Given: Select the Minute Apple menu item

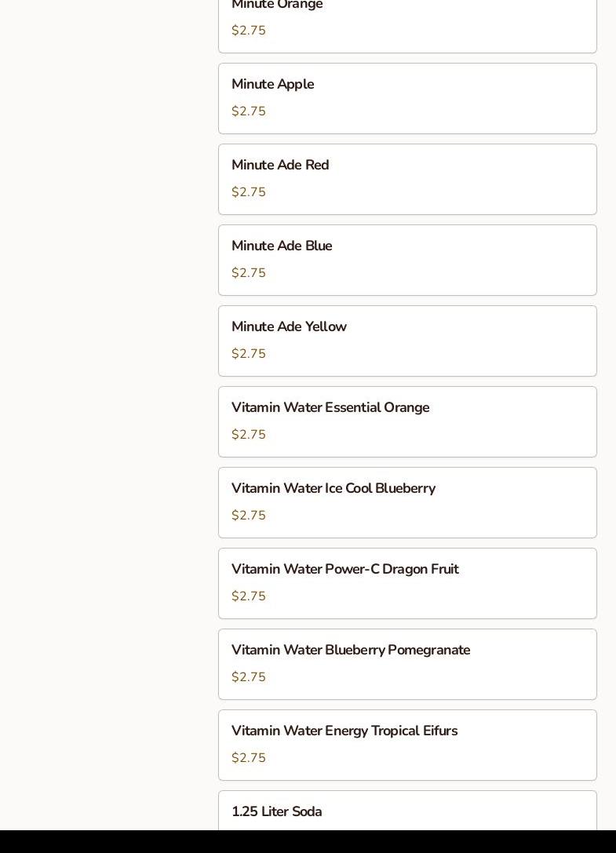Looking at the screenshot, I should [407, 98].
